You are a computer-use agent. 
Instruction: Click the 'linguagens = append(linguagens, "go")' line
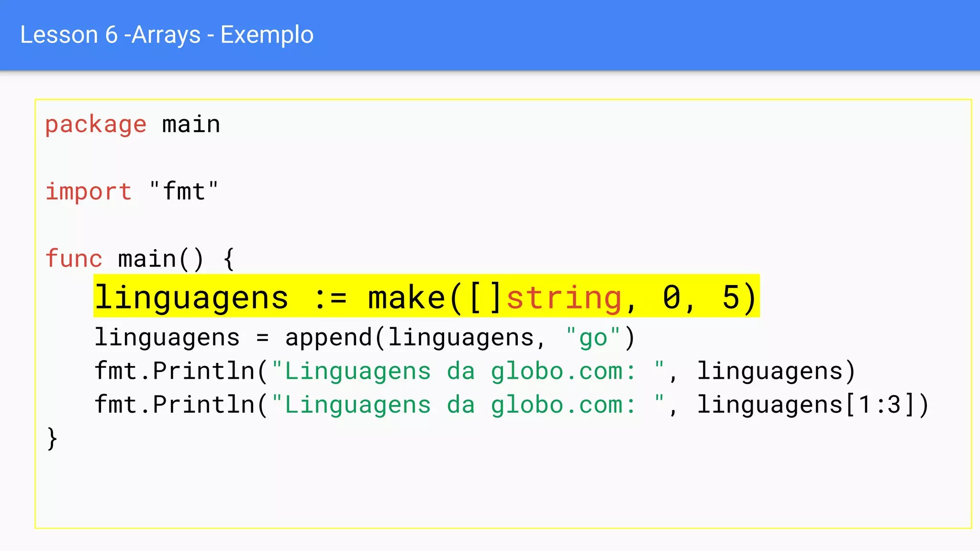(365, 338)
